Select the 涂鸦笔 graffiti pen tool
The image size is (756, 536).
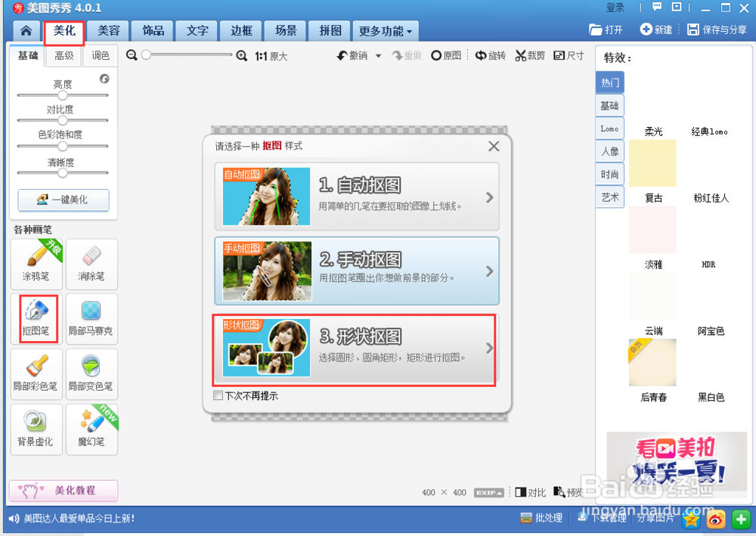click(x=36, y=264)
